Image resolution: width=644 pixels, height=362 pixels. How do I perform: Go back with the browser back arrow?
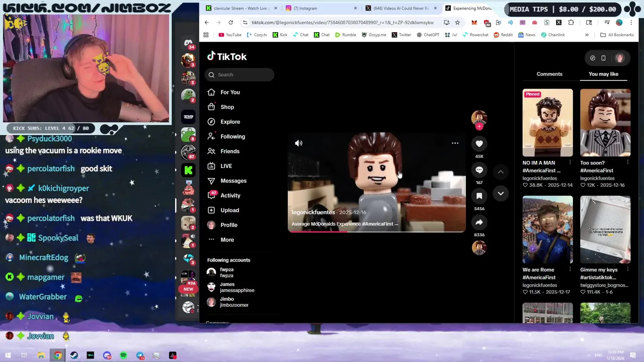[206, 22]
